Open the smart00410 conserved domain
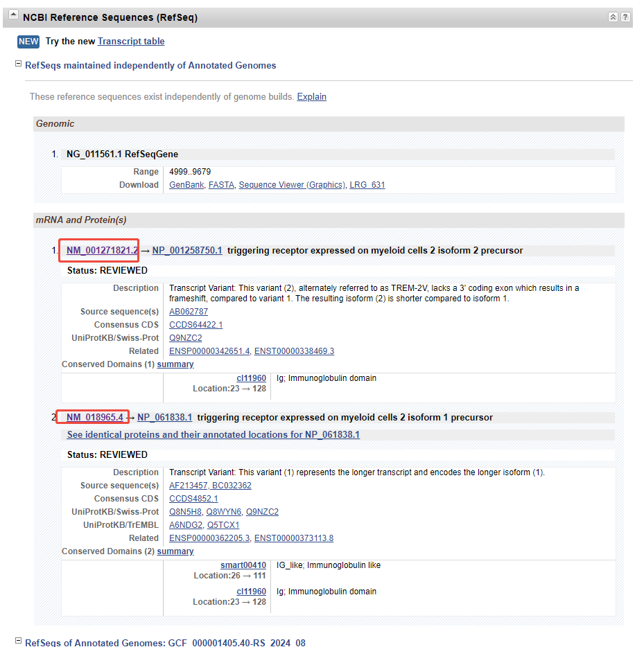 tap(243, 565)
